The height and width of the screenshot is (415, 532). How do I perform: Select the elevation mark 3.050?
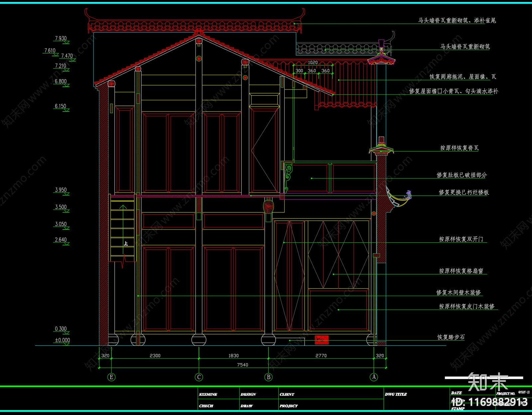coord(61,224)
